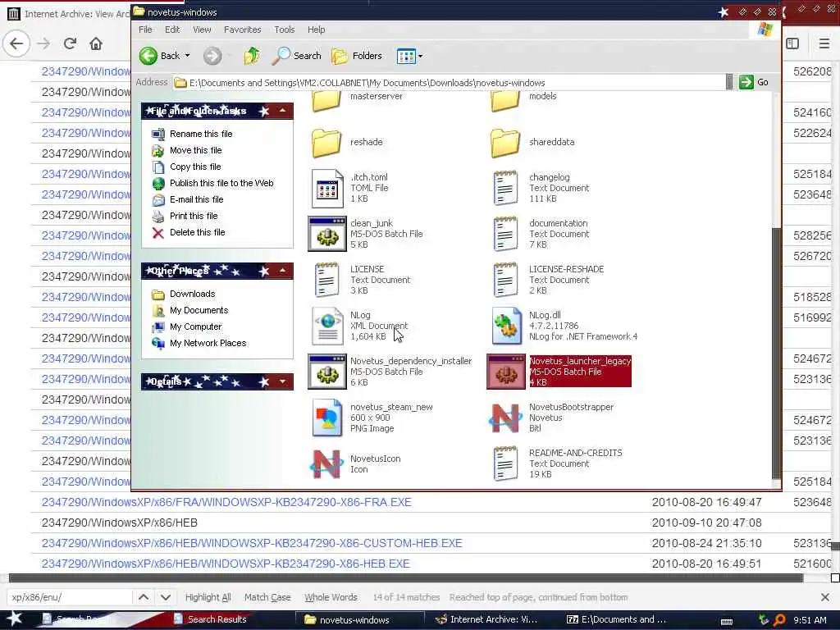
Task: Click browser Home button
Action: [x=96, y=43]
